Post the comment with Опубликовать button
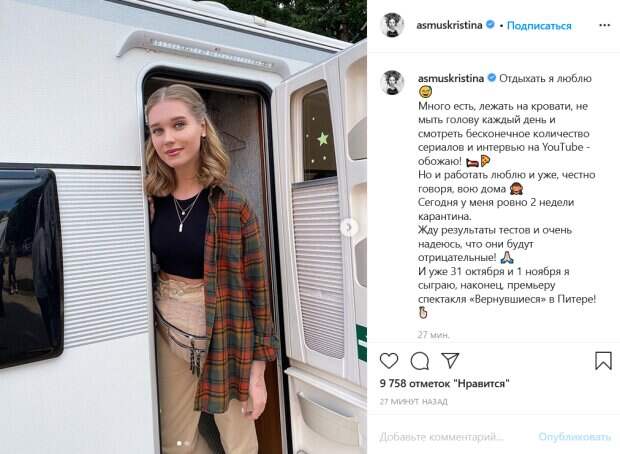 click(575, 437)
